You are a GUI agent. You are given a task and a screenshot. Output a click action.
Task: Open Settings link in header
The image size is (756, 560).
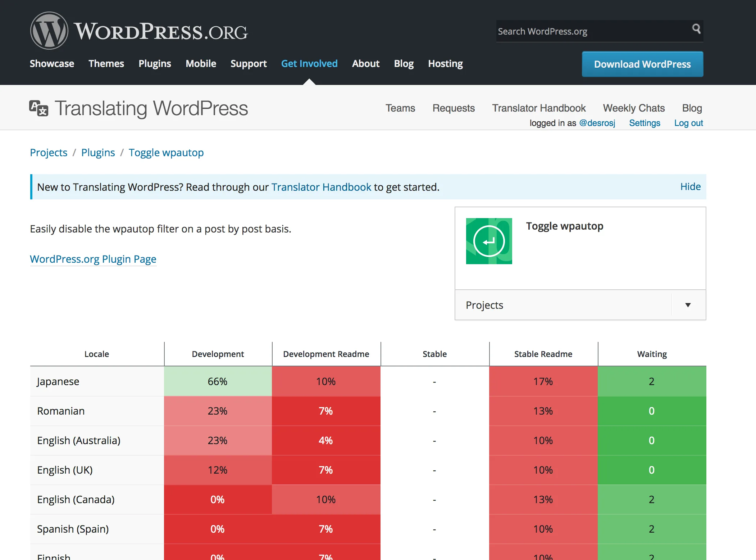coord(644,123)
